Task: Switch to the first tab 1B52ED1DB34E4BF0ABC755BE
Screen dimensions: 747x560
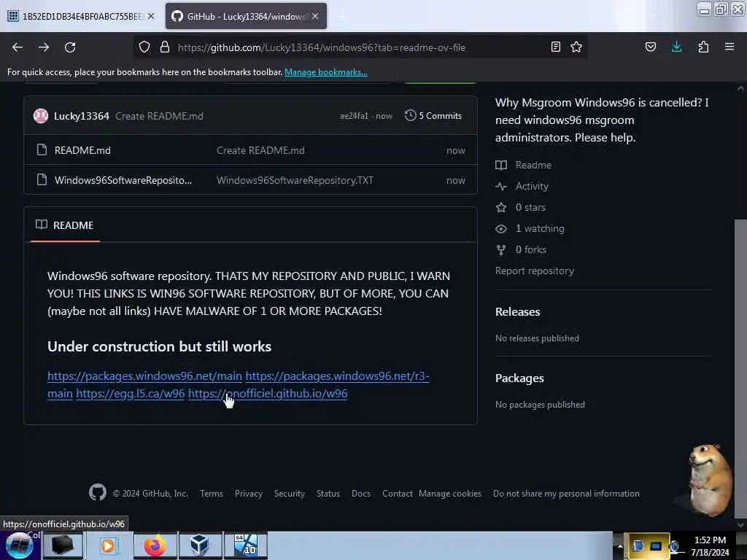Action: coord(82,16)
